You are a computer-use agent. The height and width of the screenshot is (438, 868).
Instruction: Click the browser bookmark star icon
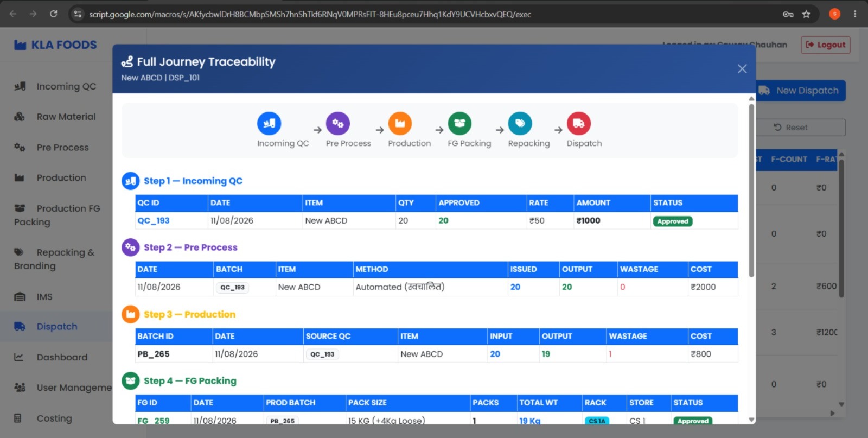806,14
